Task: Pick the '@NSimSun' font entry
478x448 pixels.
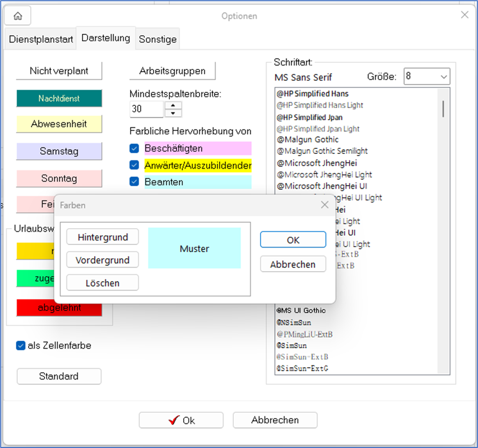Action: (294, 322)
